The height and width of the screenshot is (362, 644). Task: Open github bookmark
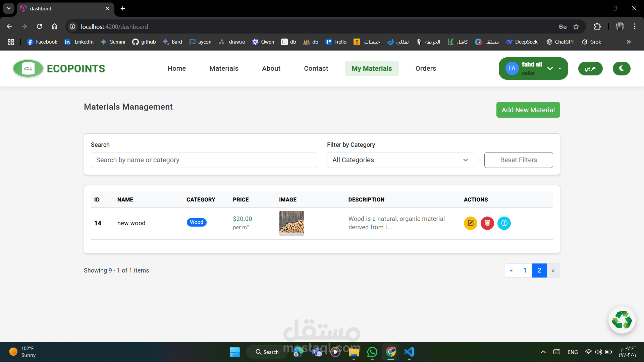click(144, 42)
